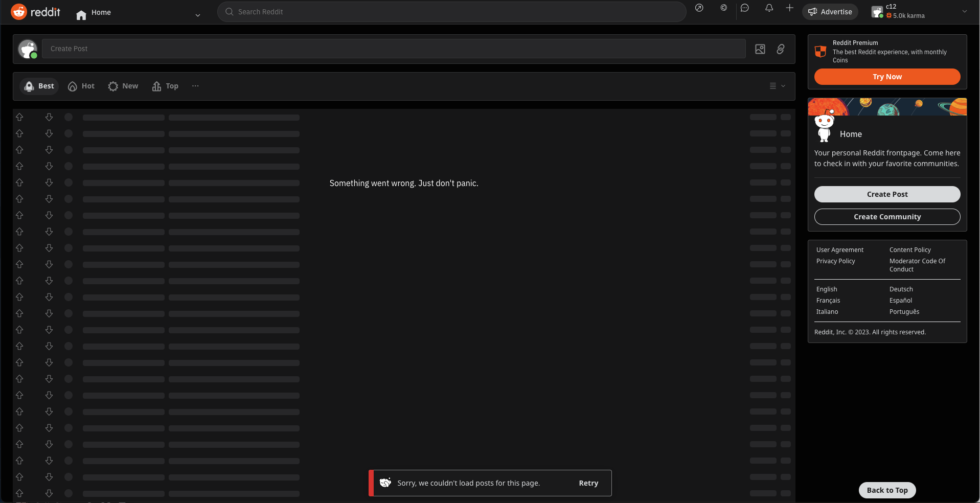Image resolution: width=980 pixels, height=503 pixels.
Task: Open the notifications bell
Action: click(x=768, y=8)
